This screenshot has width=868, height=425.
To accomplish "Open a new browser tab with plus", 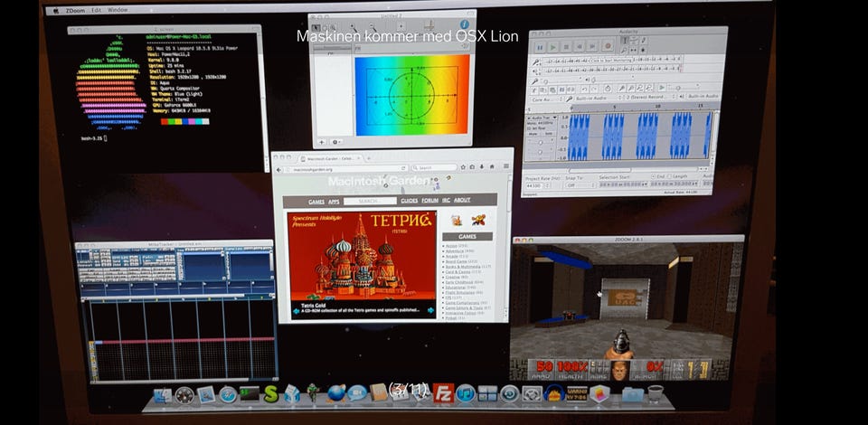I will coord(369,159).
